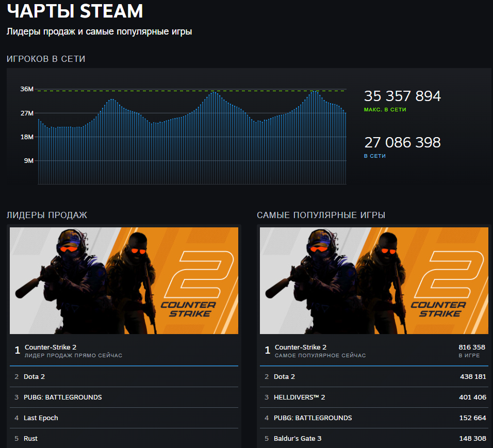493x448 pixels.
Task: Select Counter-Strike 2 in most played list
Action: tap(374, 350)
